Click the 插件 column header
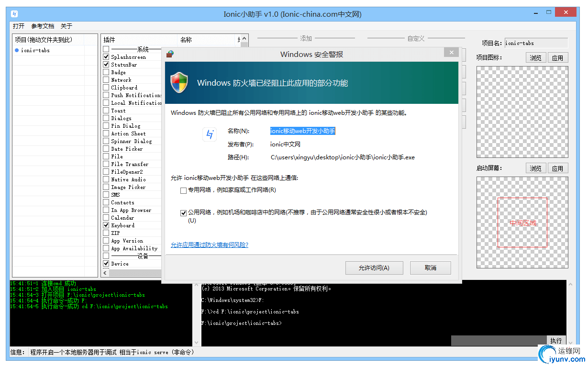 click(139, 40)
